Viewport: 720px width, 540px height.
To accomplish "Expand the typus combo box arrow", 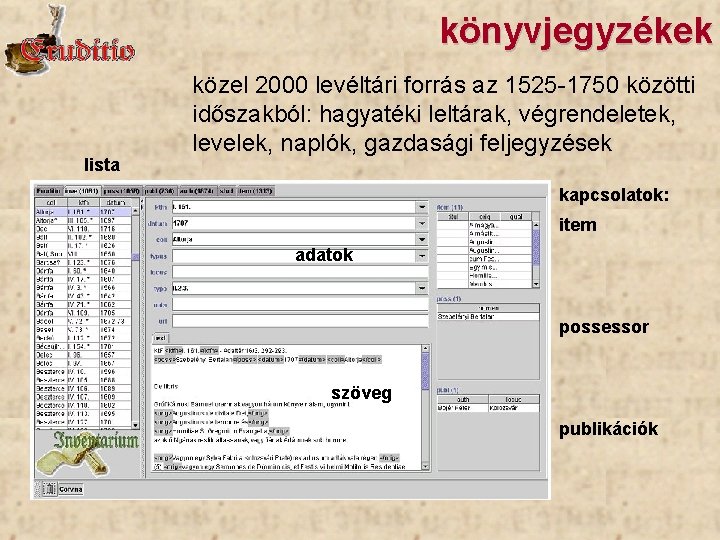I will [x=422, y=256].
